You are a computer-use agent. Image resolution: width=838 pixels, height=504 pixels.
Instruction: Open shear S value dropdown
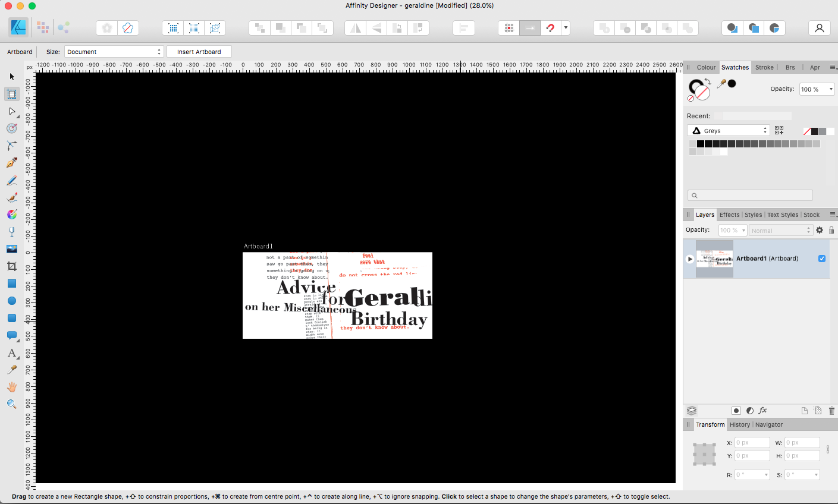pos(816,475)
